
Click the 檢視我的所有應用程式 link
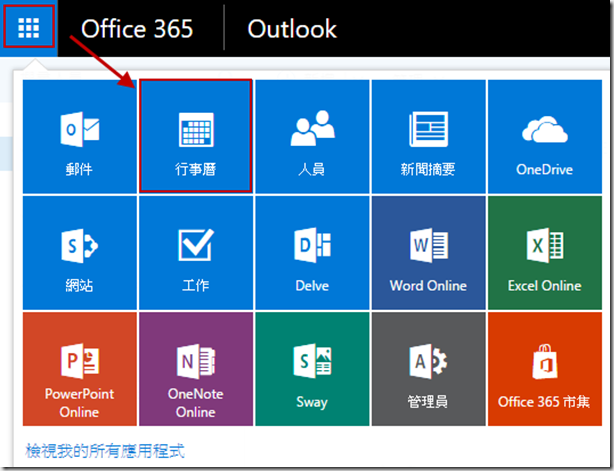105,451
